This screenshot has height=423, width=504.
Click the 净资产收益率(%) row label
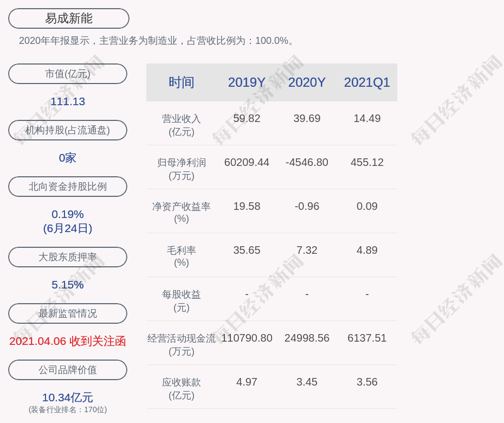[x=182, y=212]
